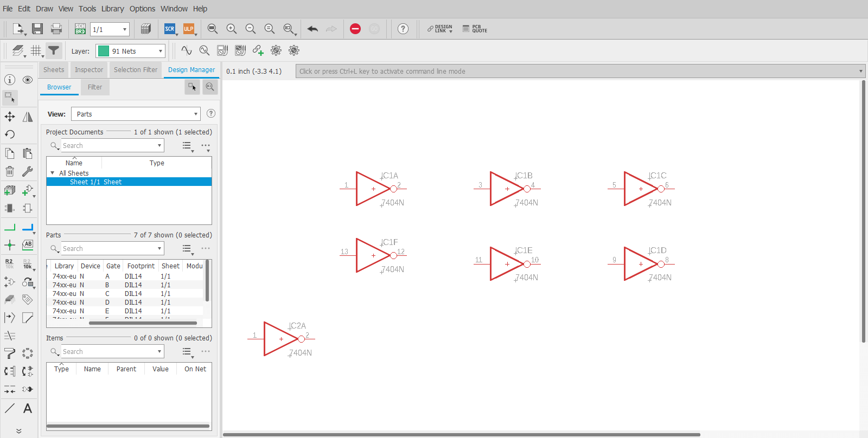The height and width of the screenshot is (438, 868).
Task: Select the Add part tool
Action: 10,190
